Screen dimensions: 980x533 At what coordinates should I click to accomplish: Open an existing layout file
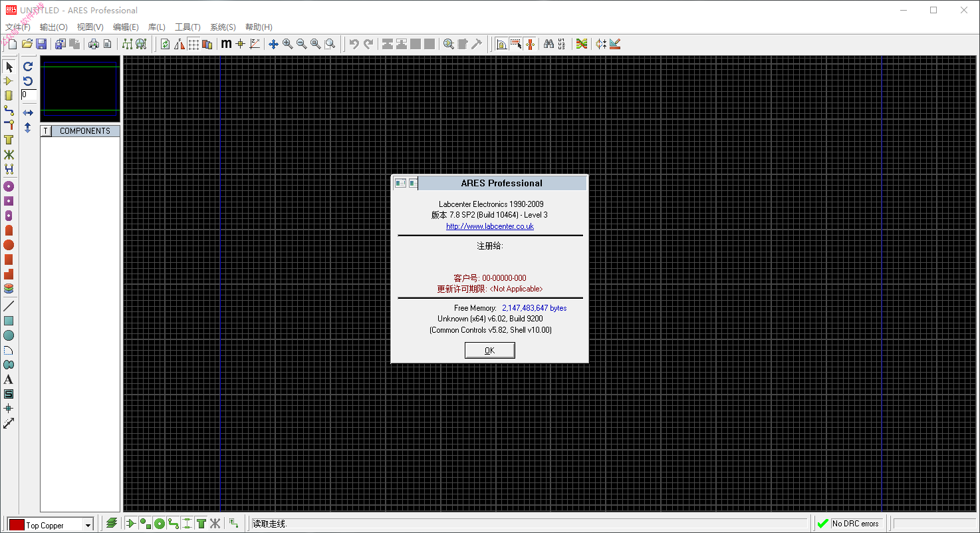click(x=27, y=44)
